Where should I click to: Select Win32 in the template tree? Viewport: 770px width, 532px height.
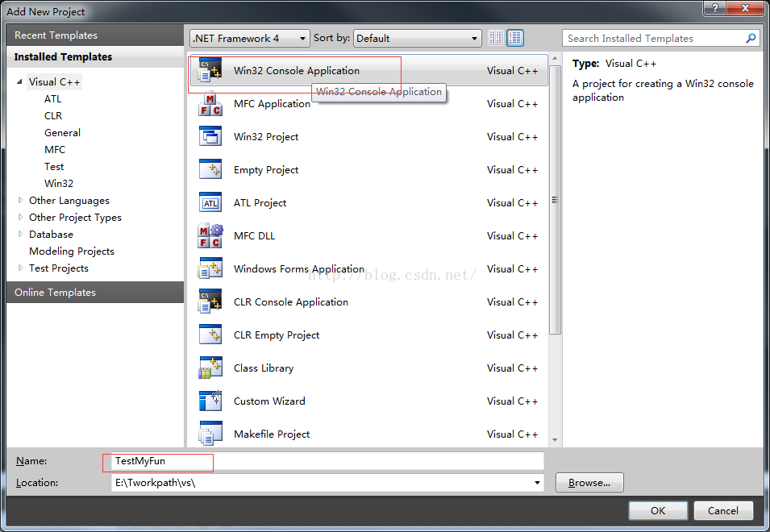coord(58,184)
